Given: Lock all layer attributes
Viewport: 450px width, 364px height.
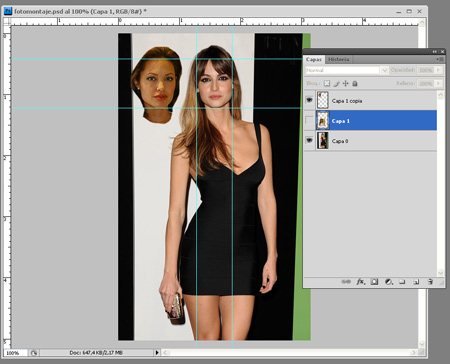Looking at the screenshot, I should [x=355, y=83].
